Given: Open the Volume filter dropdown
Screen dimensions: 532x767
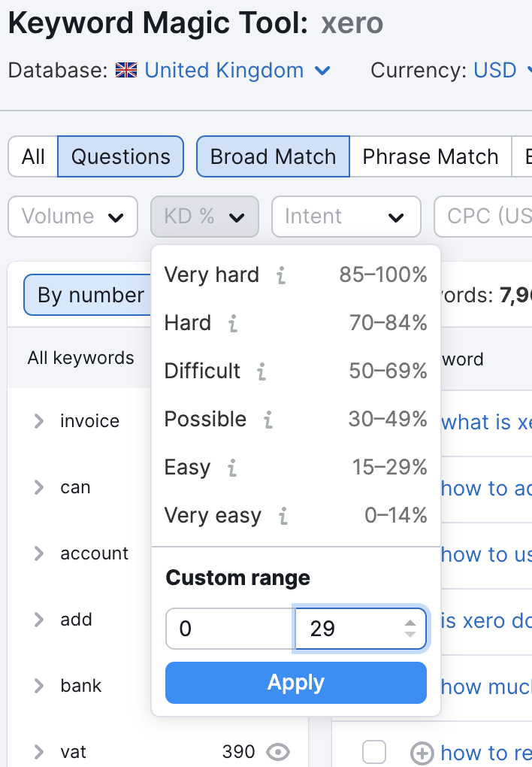Looking at the screenshot, I should (x=73, y=217).
